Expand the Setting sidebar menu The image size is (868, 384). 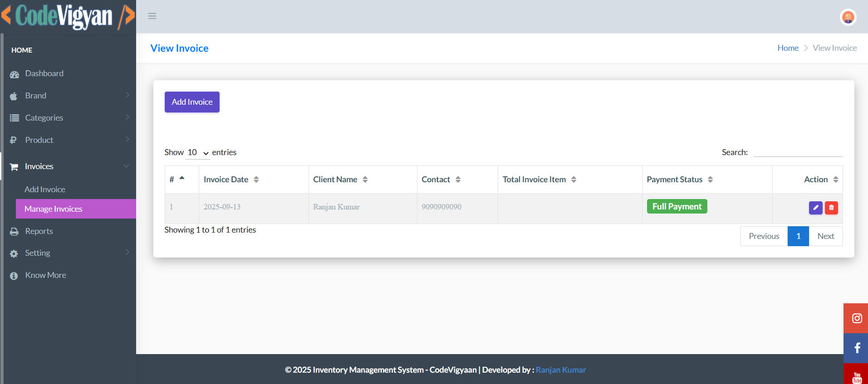pyautogui.click(x=68, y=253)
